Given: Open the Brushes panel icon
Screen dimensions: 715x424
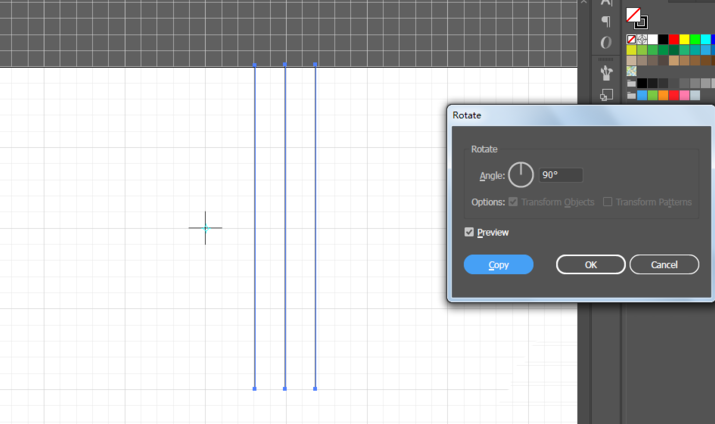Looking at the screenshot, I should [606, 73].
